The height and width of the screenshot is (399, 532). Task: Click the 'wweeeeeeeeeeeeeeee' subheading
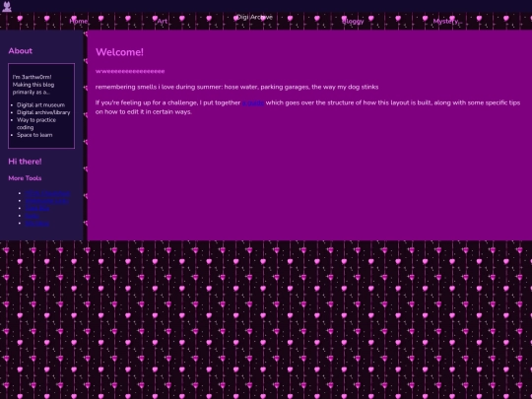[x=130, y=71]
